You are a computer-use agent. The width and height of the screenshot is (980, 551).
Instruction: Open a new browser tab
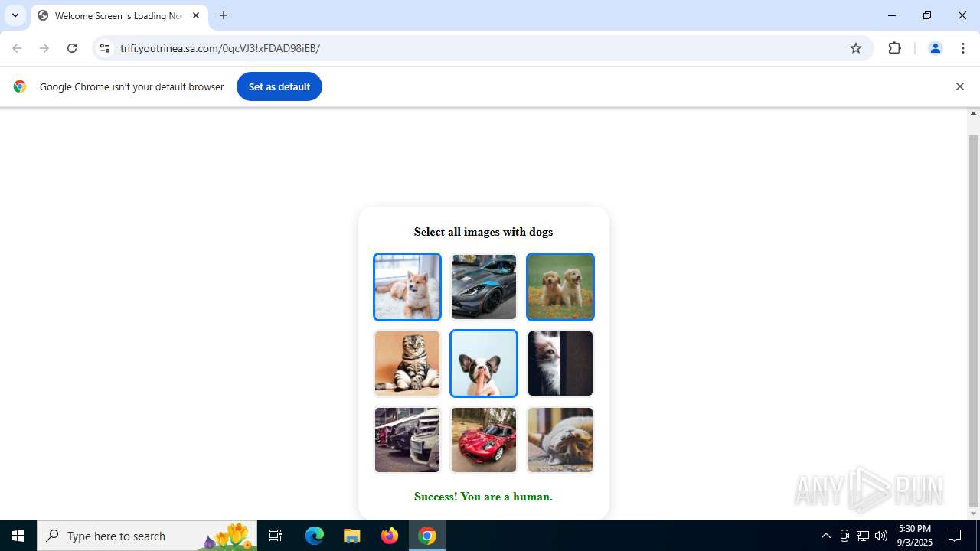(x=224, y=15)
